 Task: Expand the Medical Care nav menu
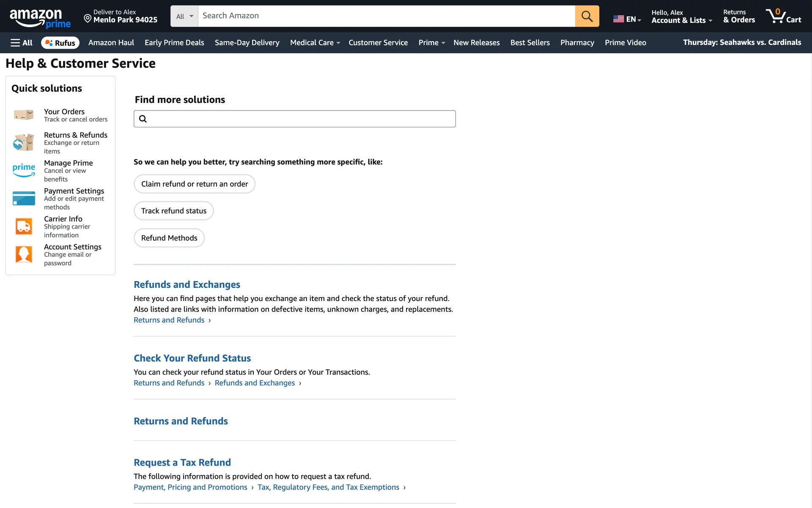[x=315, y=43]
